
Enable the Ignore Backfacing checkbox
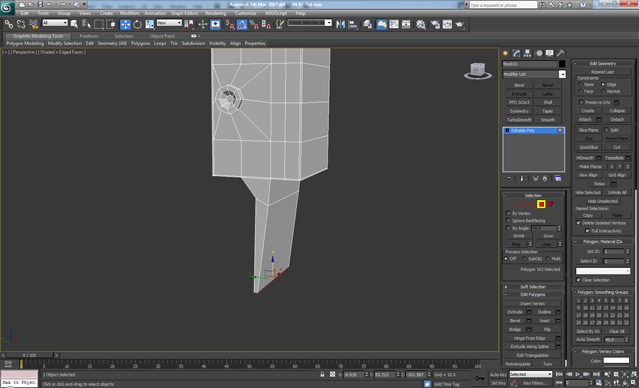point(508,220)
